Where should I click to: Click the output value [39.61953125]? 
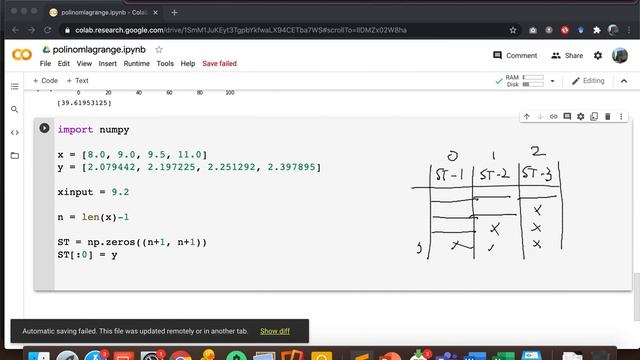(x=84, y=103)
